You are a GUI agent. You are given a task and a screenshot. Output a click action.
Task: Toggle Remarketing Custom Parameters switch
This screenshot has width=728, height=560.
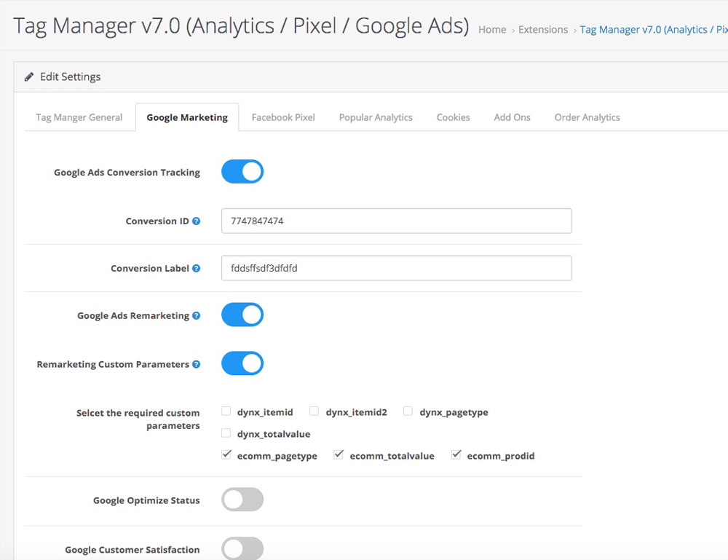tap(242, 363)
